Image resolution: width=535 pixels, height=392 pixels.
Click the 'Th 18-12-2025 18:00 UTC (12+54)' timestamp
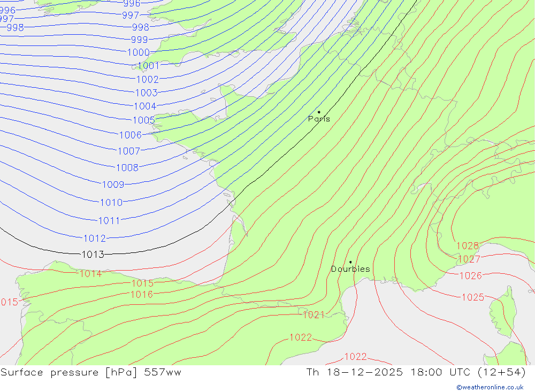point(416,372)
